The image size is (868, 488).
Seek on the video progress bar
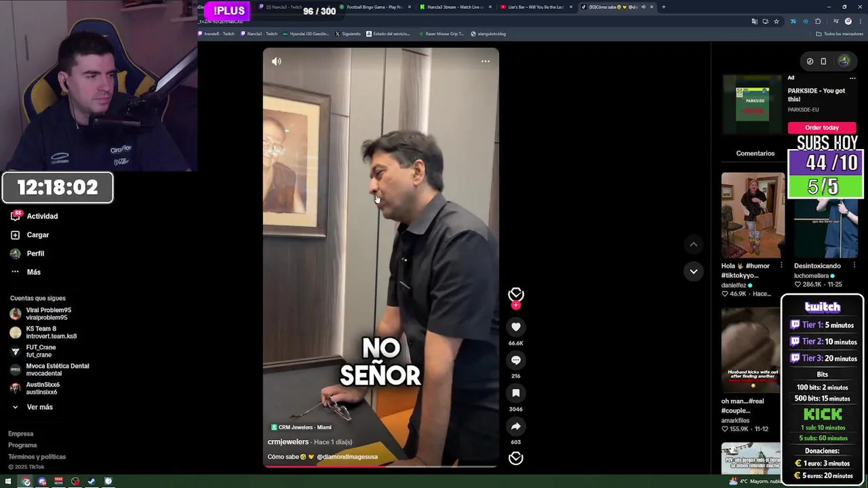(x=381, y=466)
